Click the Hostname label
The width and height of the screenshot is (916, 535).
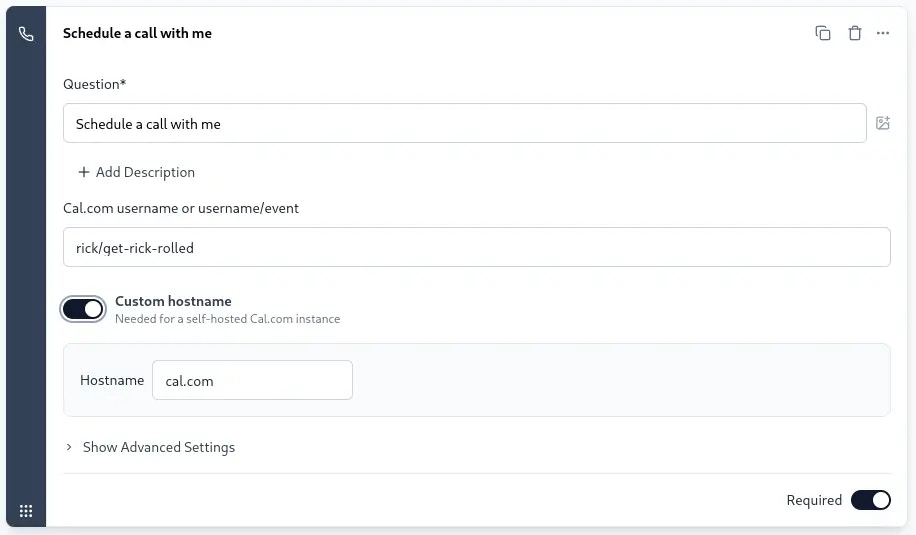tap(112, 380)
